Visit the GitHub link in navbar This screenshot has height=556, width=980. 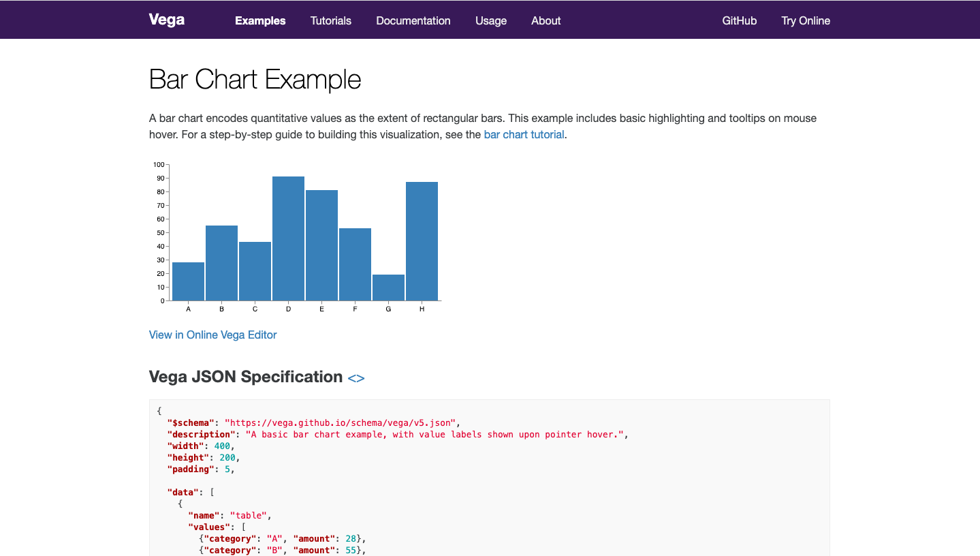pos(740,20)
